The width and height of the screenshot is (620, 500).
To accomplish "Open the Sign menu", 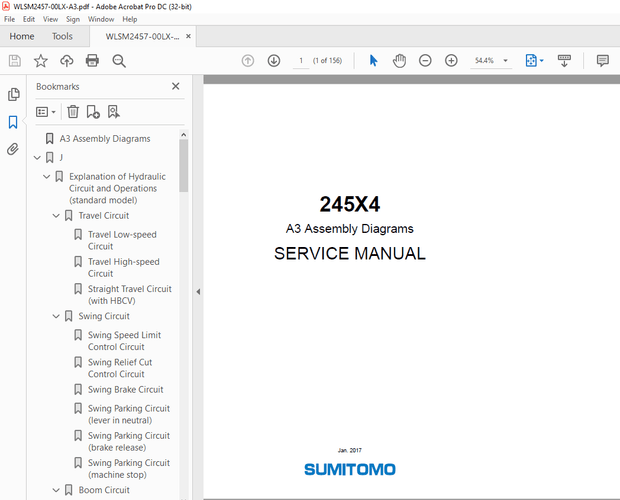I will [x=73, y=19].
